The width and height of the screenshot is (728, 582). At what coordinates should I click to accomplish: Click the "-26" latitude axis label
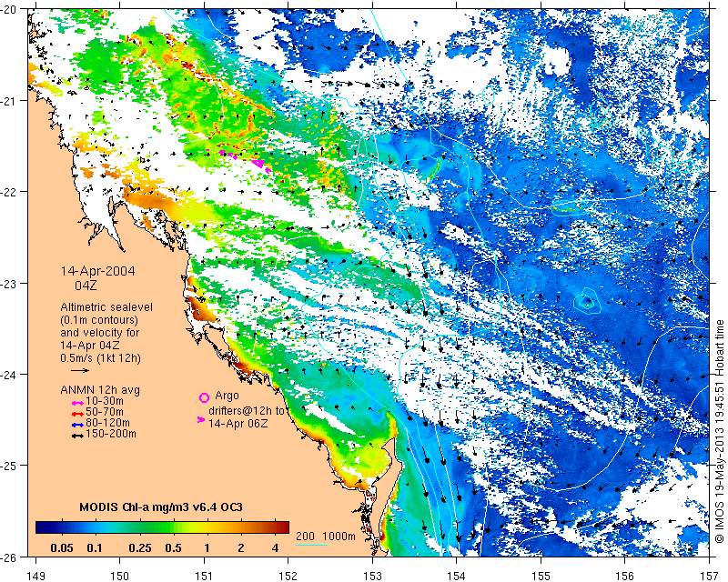pos(8,557)
